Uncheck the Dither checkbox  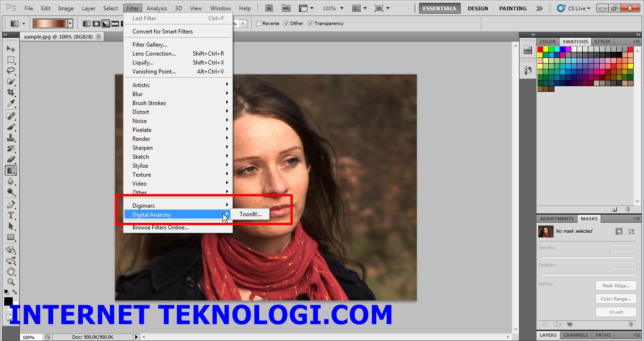(287, 24)
